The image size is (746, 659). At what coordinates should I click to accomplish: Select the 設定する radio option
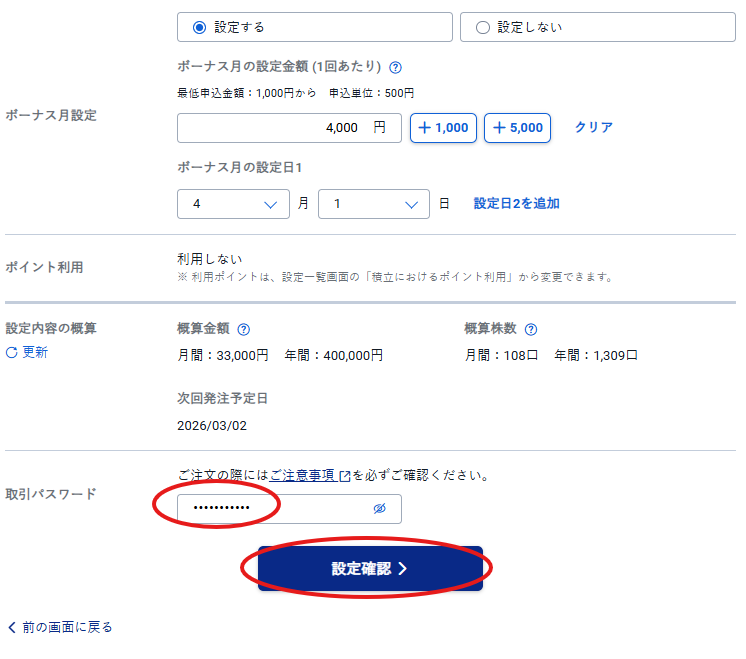pyautogui.click(x=314, y=27)
